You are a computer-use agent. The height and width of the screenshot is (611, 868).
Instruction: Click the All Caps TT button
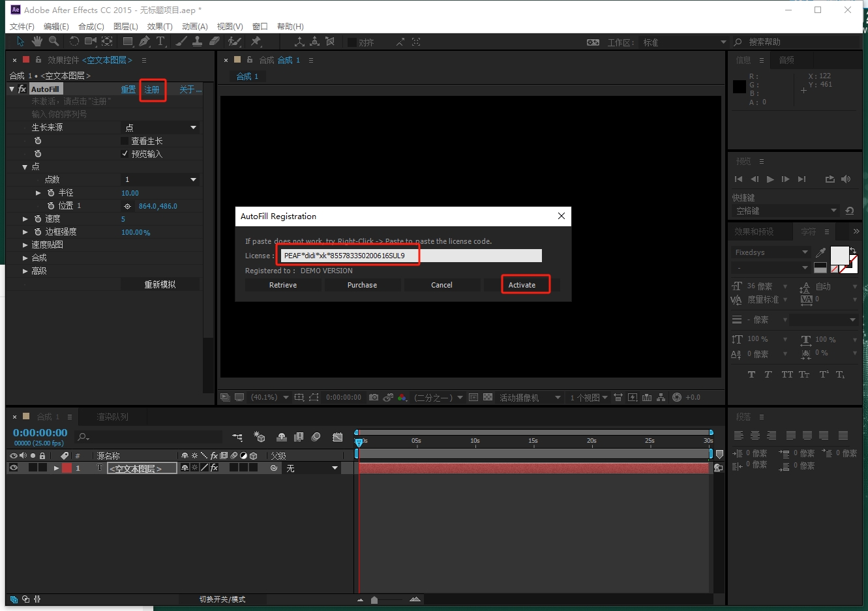tap(787, 374)
